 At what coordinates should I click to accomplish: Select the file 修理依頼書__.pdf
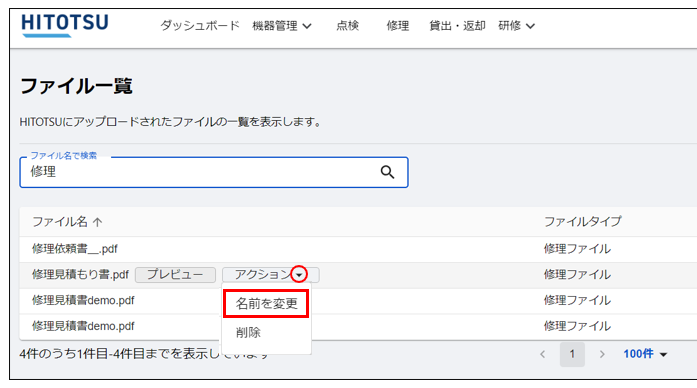75,249
